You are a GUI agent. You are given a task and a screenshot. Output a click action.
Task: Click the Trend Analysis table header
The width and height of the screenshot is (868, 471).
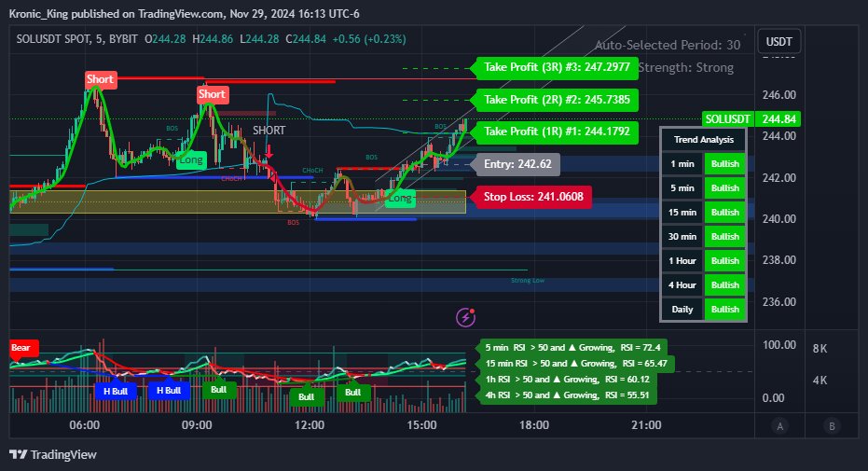tap(704, 140)
